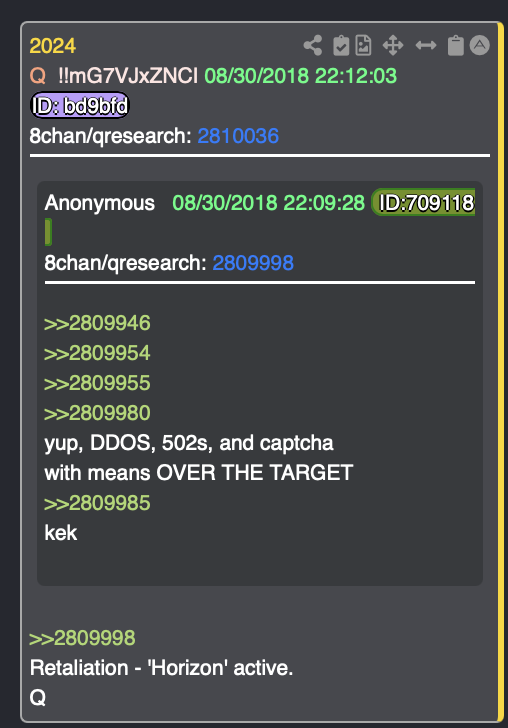
Task: Open the quoted post link 2809998
Action: [x=253, y=263]
